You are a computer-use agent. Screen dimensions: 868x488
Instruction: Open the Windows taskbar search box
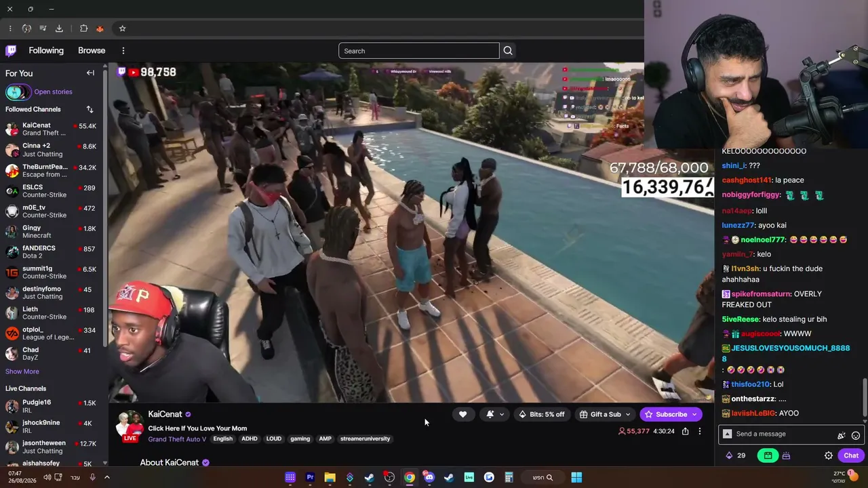point(541,477)
